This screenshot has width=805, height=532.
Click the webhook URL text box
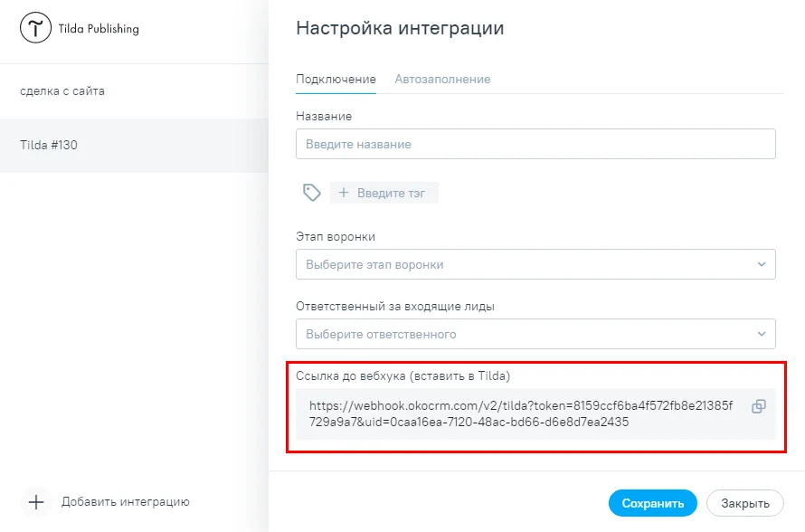[x=535, y=413]
